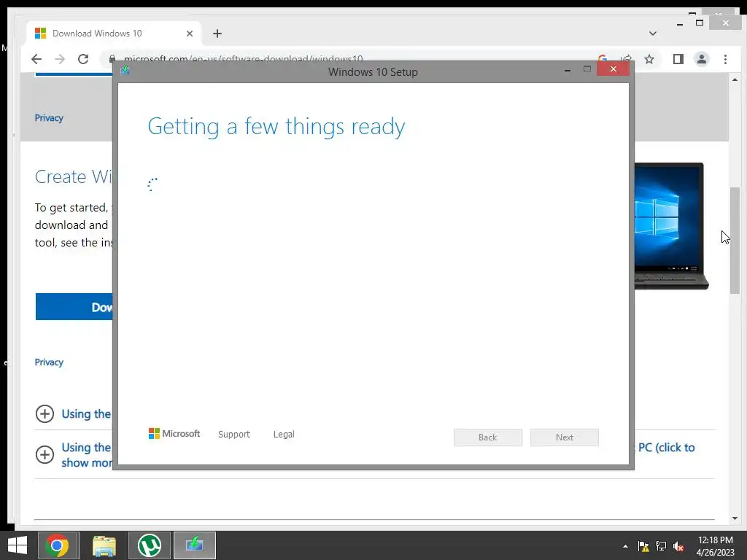This screenshot has height=560, width=747.
Task: Open Action Center flag icon
Action: [x=643, y=546]
